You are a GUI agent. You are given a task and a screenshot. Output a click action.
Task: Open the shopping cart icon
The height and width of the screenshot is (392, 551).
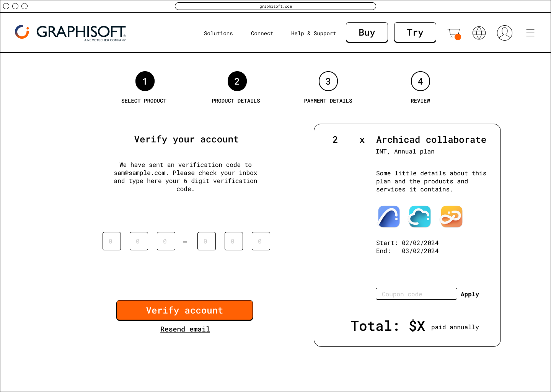click(x=454, y=33)
